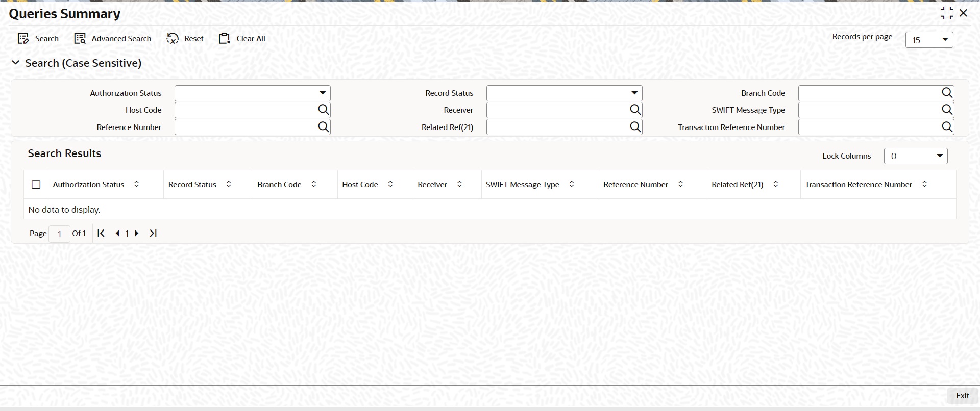Click SWIFT Message Type lookup icon
This screenshot has height=411, width=980.
pyautogui.click(x=947, y=110)
